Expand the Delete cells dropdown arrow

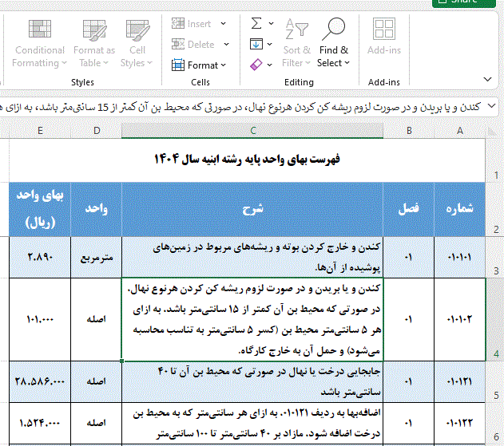(227, 45)
